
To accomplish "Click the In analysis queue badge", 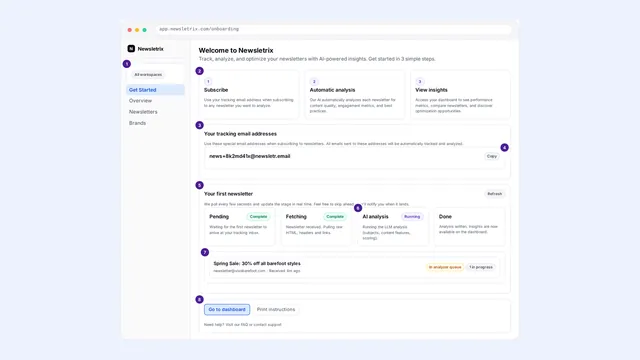I will [x=445, y=267].
